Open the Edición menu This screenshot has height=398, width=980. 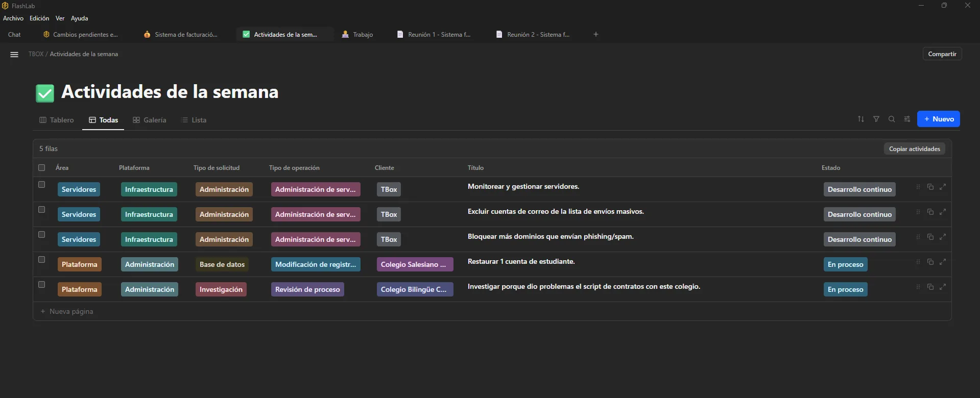point(39,18)
